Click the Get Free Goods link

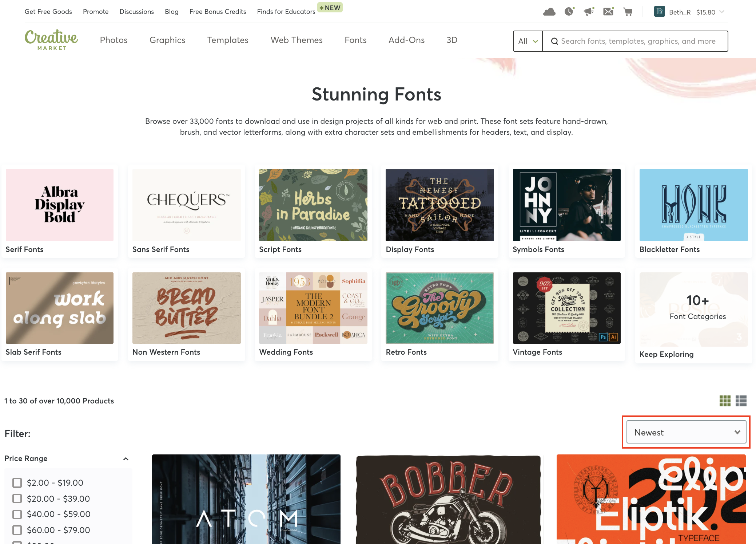click(48, 12)
